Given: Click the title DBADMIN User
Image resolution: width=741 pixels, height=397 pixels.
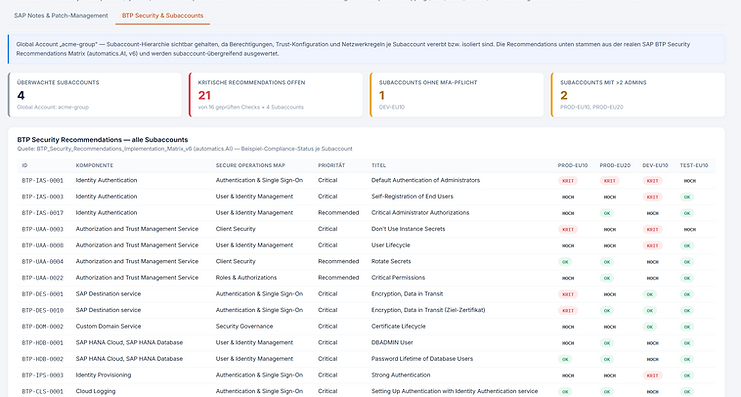Looking at the screenshot, I should [x=391, y=342].
